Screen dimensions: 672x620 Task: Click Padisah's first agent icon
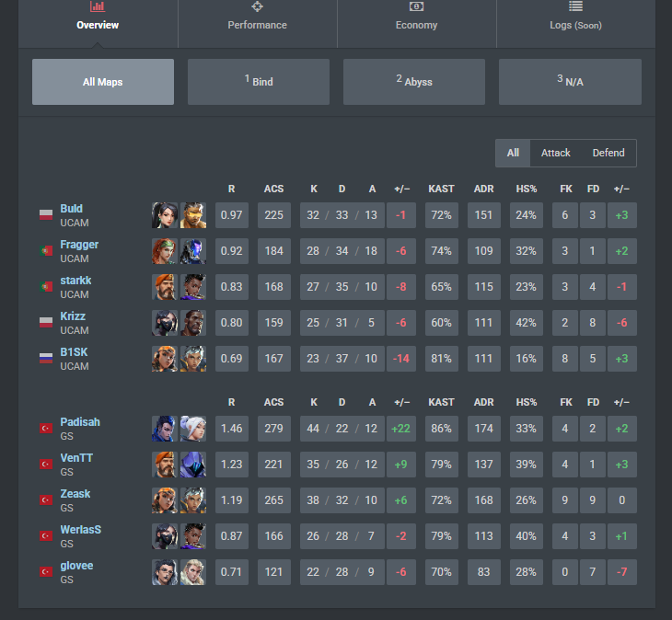165,429
